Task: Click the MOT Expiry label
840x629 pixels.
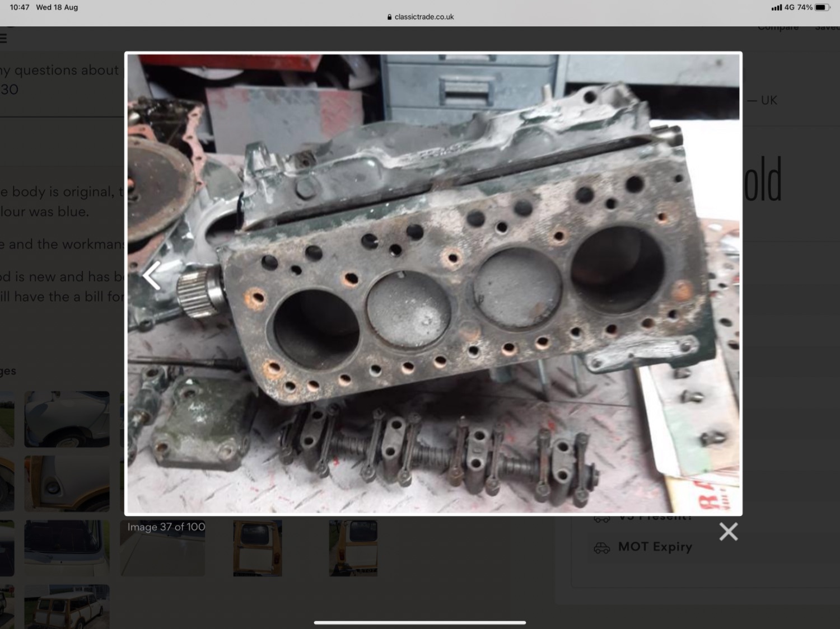Action: (x=655, y=547)
